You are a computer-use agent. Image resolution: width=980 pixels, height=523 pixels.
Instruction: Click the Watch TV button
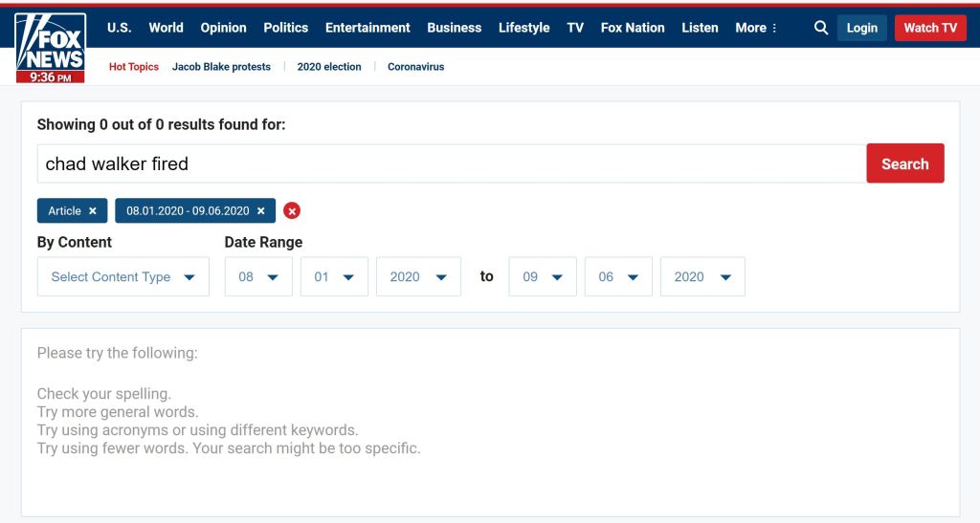[x=930, y=28]
